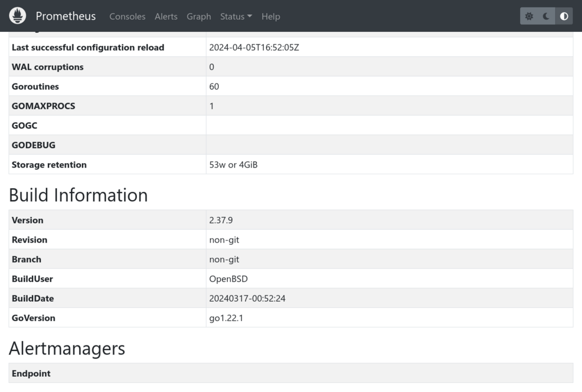Click the Goroutines label
The image size is (582, 392).
35,86
